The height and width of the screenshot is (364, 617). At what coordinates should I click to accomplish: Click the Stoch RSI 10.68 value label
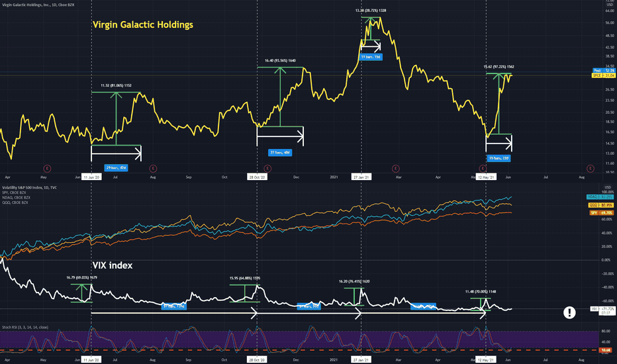point(605,350)
